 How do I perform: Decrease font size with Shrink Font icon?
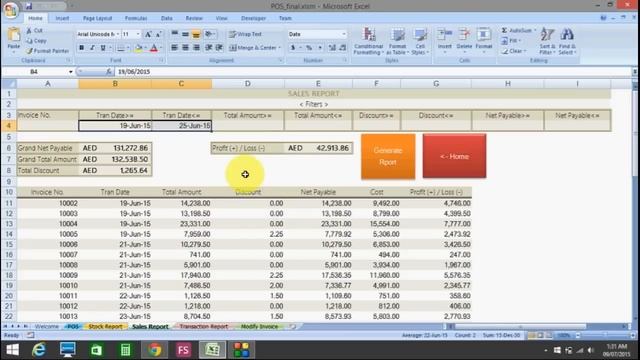pos(158,34)
